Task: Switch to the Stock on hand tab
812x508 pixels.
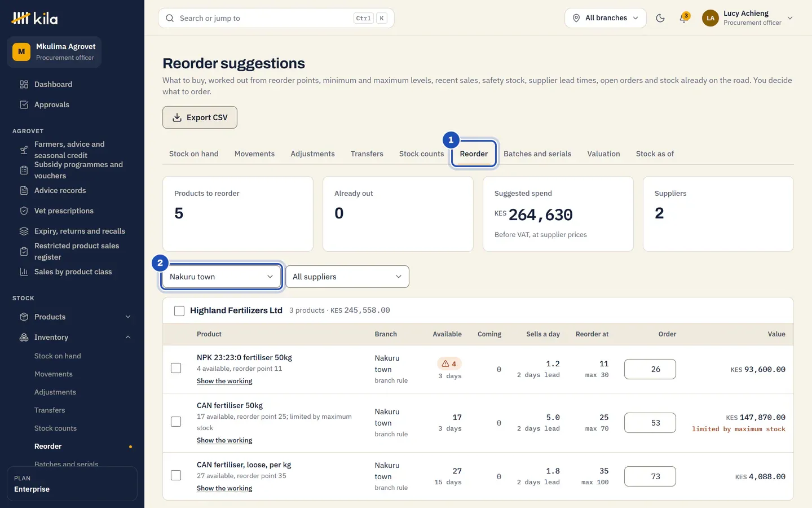Action: (194, 154)
